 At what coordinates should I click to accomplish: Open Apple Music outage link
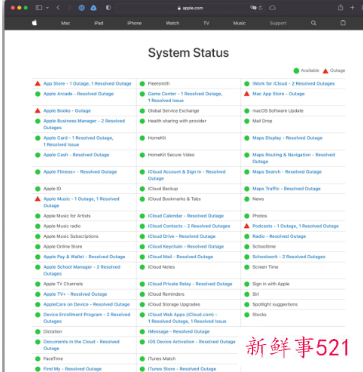click(81, 202)
